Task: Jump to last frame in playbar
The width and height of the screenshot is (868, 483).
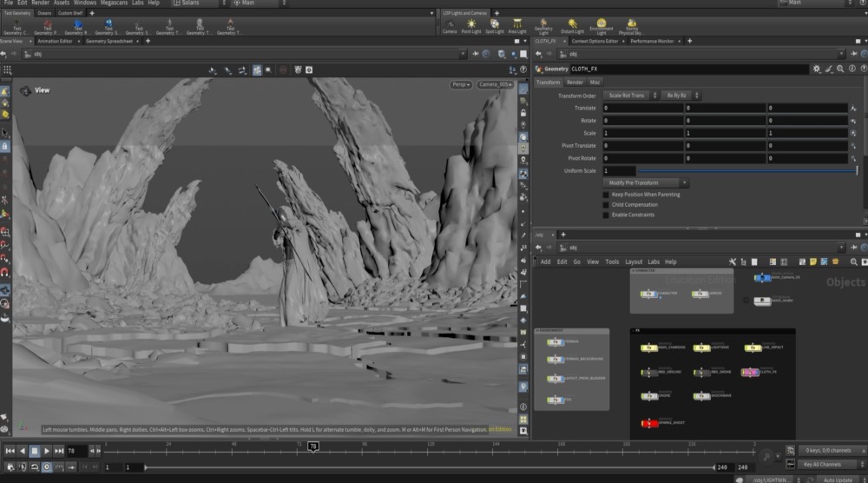Action: coord(59,451)
